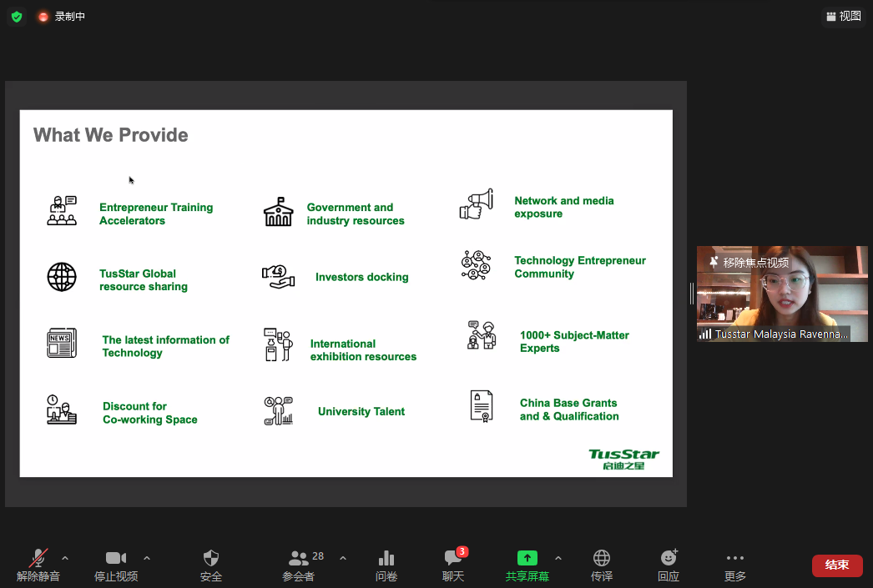Screen dimensions: 873x588
Task: Open the 回应 reactions emoji icon
Action: pos(669,565)
